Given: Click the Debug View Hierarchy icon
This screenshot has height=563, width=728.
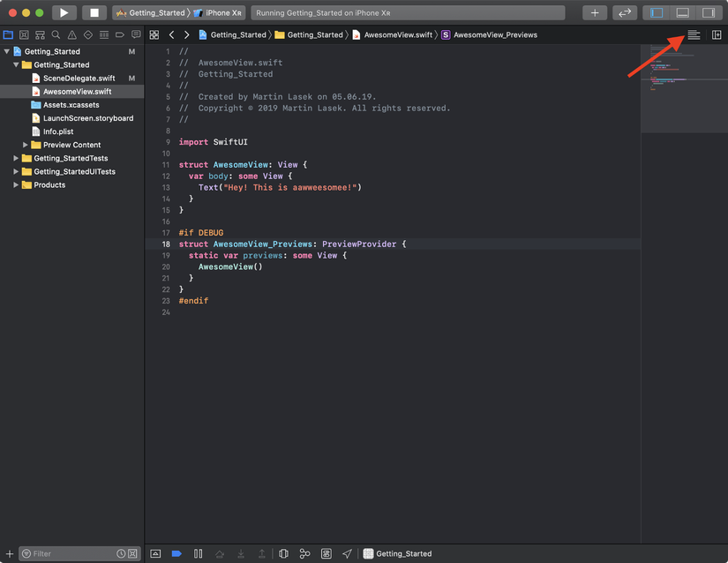Looking at the screenshot, I should coord(283,553).
